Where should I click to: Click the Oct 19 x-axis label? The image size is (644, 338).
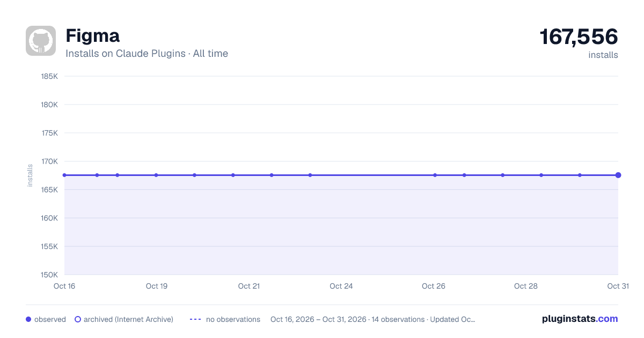point(157,286)
